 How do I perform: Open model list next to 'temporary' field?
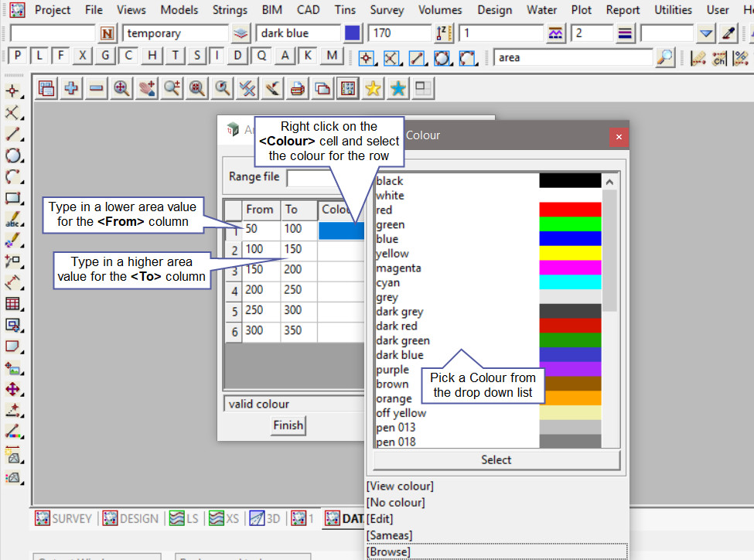[241, 33]
